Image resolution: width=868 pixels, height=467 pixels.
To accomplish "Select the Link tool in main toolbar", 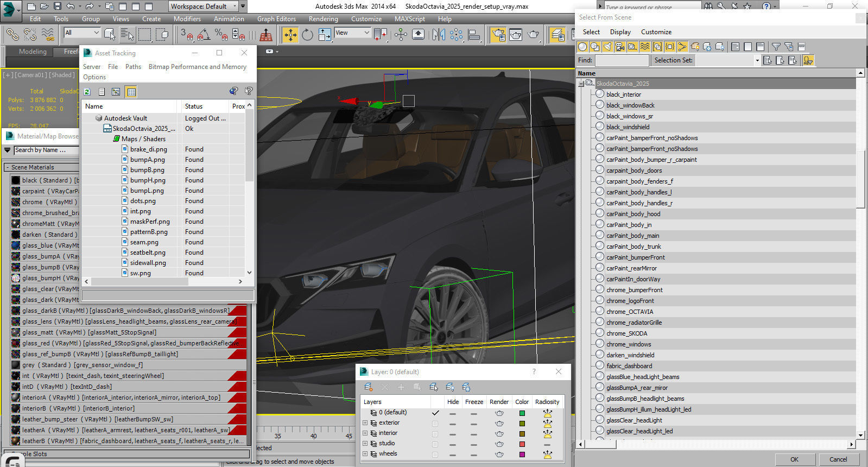I will 12,35.
